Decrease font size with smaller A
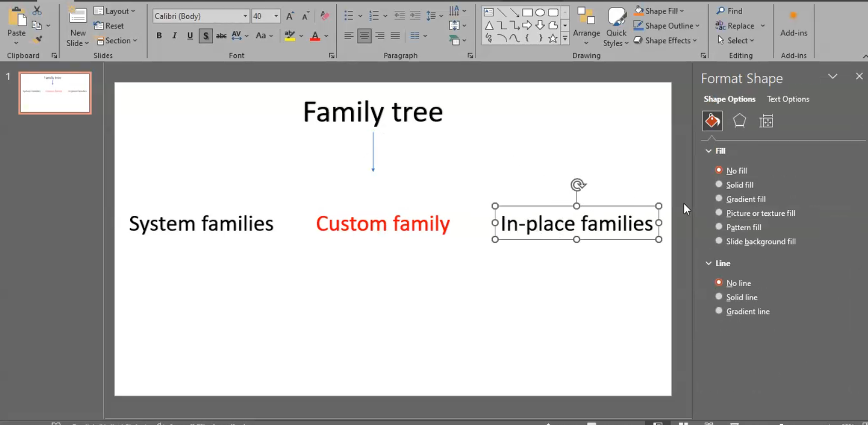868x425 pixels. point(305,16)
